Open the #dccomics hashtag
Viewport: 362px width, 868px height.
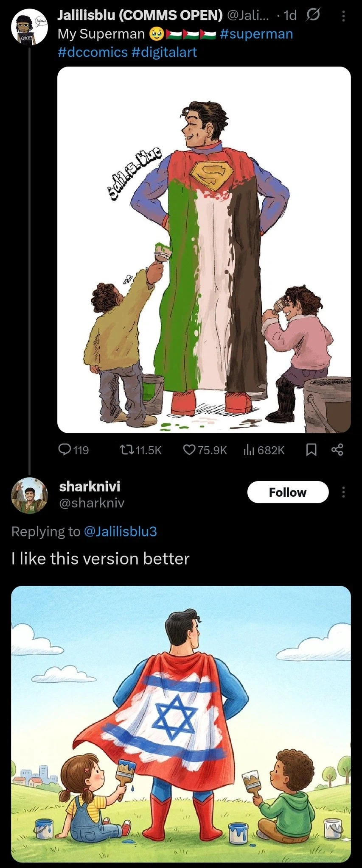[93, 52]
